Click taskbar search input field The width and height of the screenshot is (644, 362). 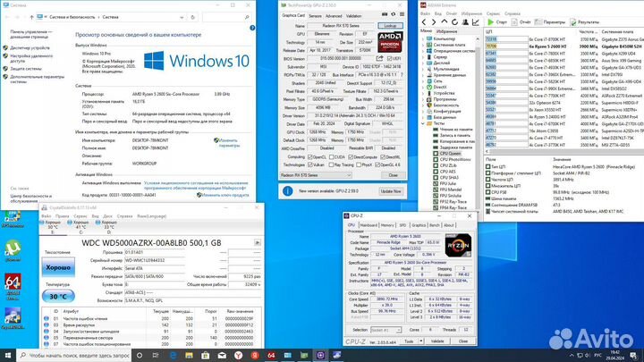point(75,356)
